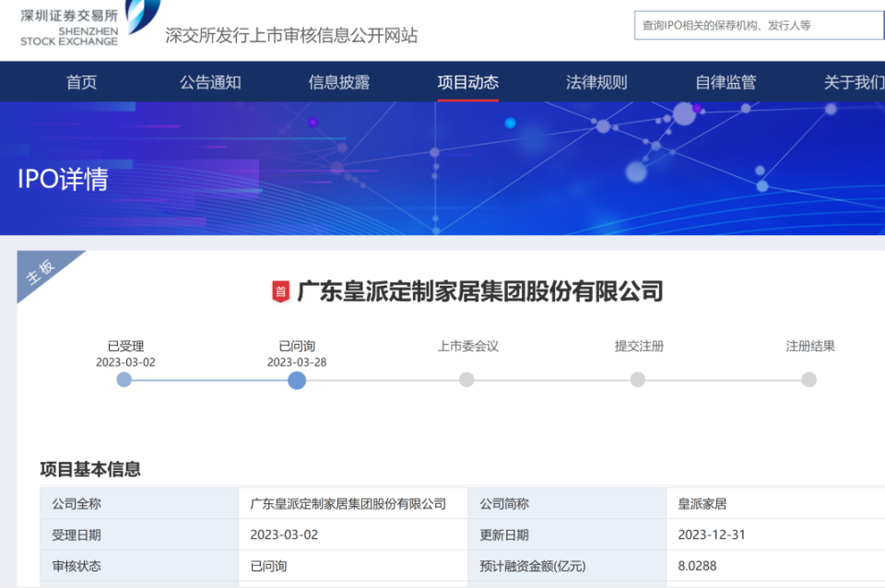Click the IPO详情 banner title
This screenshot has height=588, width=885.
(63, 180)
